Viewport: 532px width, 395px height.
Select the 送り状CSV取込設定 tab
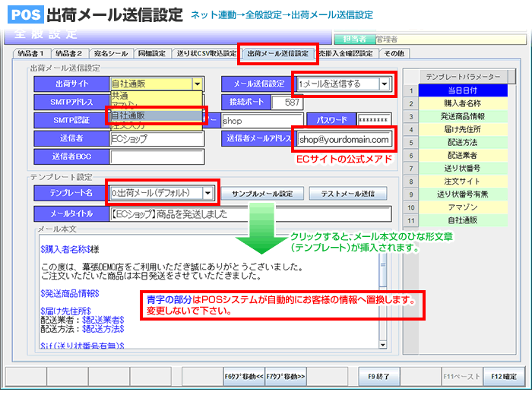pos(206,54)
